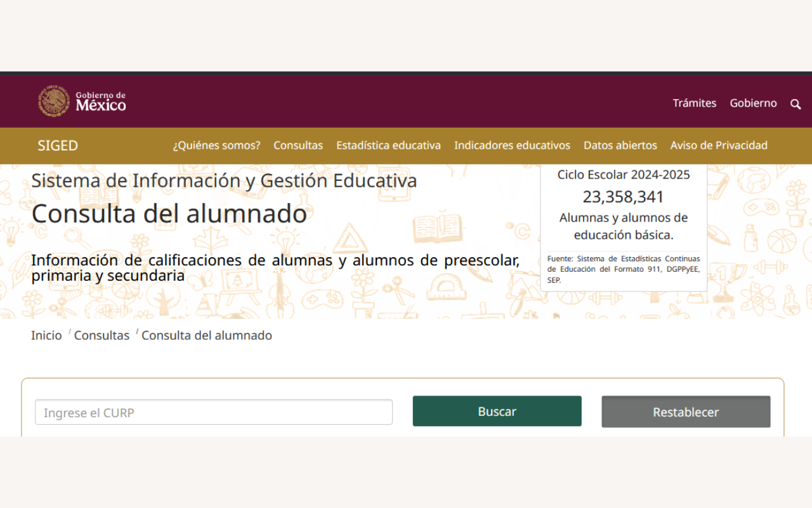Click Consultas in the breadcrumb trail
The height and width of the screenshot is (508, 812).
101,335
